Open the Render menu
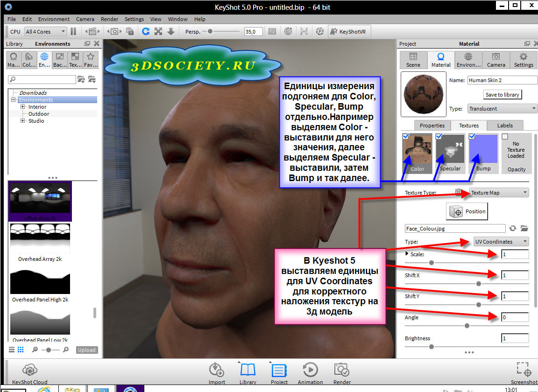This screenshot has width=538, height=392. click(x=109, y=19)
